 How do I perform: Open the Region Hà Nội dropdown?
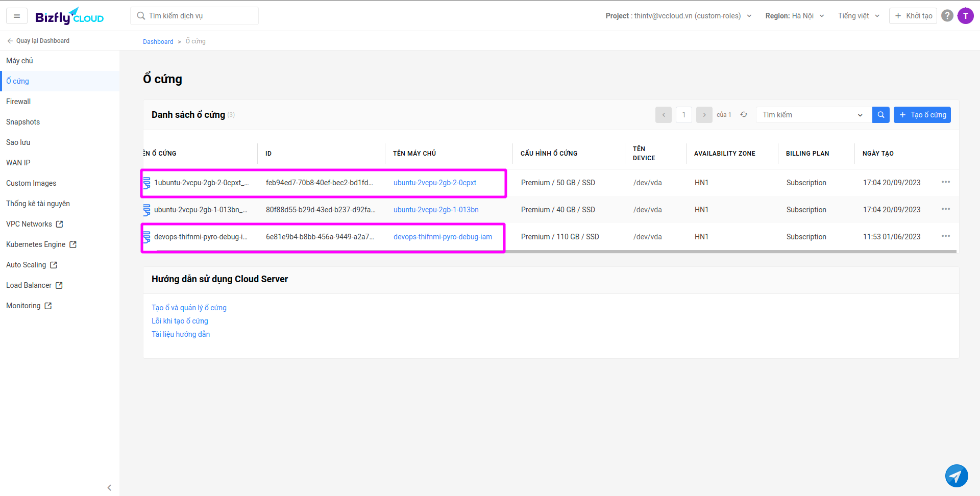point(794,16)
